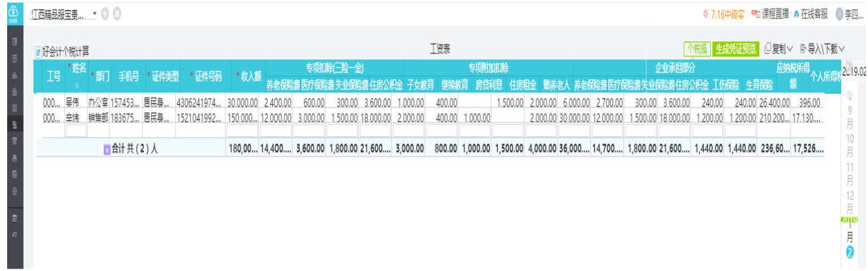Image resolution: width=868 pixels, height=271 pixels.
Task: Click the sort icon under 姓名 header
Action: click(76, 85)
